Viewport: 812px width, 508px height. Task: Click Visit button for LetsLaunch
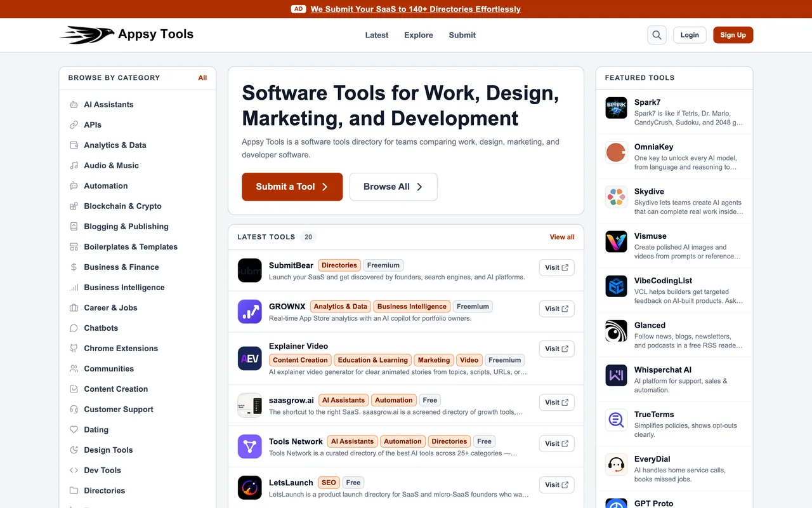tap(556, 485)
